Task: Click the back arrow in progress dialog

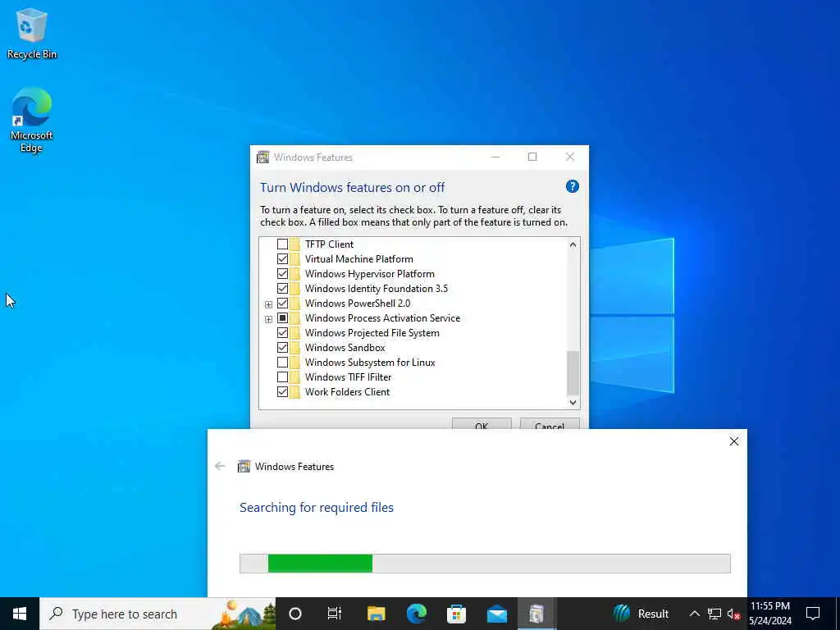Action: pos(220,466)
